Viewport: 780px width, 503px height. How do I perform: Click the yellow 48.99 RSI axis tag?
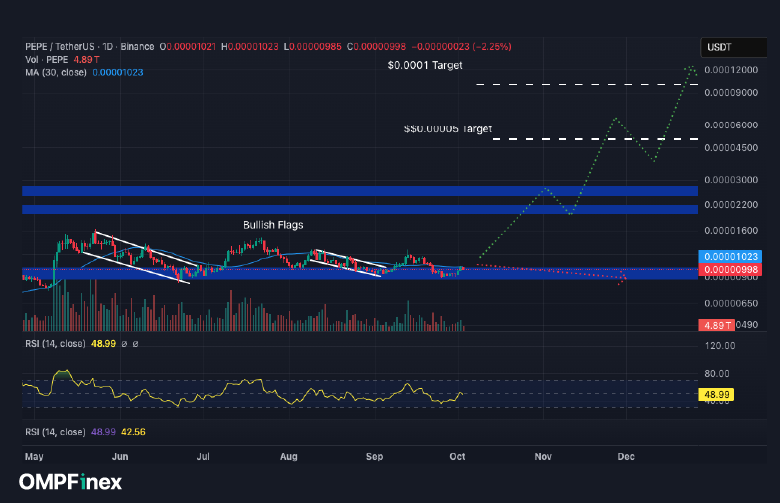tap(716, 396)
